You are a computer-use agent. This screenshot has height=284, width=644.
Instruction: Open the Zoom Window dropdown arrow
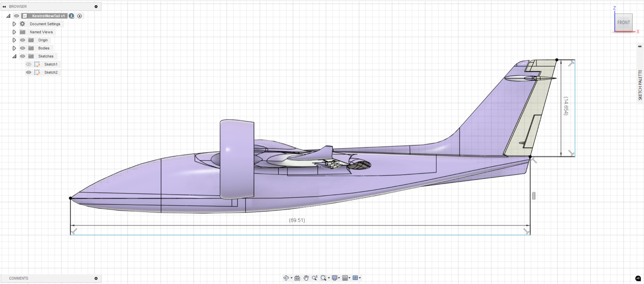[329, 278]
